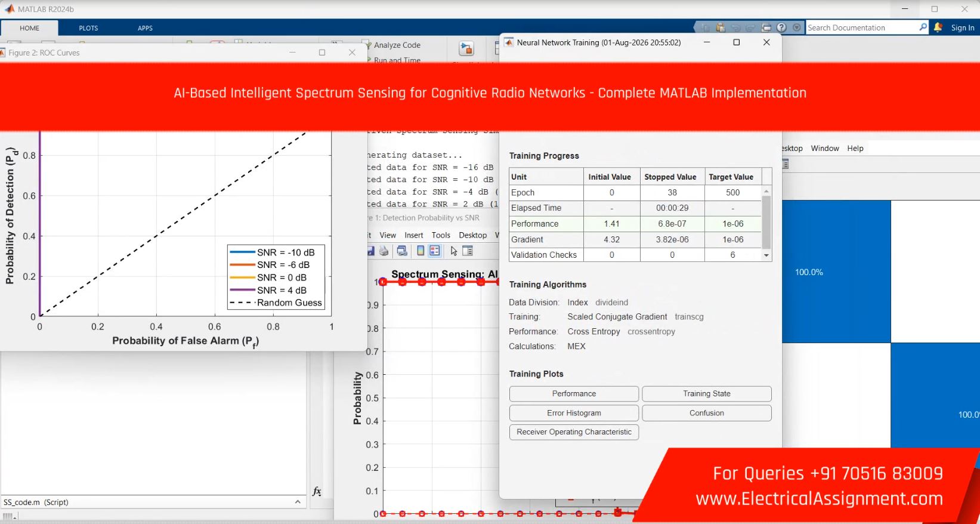Click the switch windows icon in the quick access bar
The width and height of the screenshot is (980, 524).
[766, 27]
